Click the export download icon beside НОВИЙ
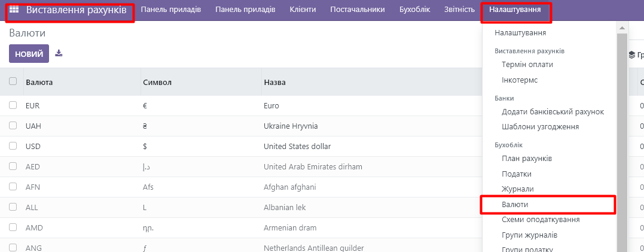The image size is (644, 252). [59, 53]
